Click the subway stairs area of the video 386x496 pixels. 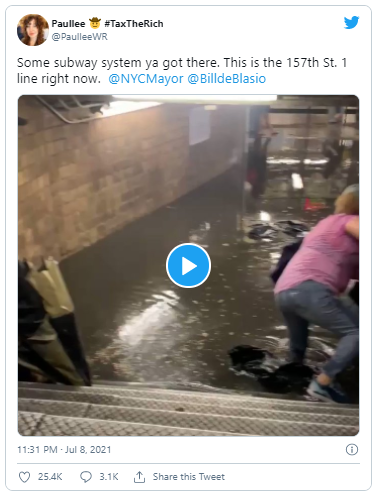tap(188, 411)
